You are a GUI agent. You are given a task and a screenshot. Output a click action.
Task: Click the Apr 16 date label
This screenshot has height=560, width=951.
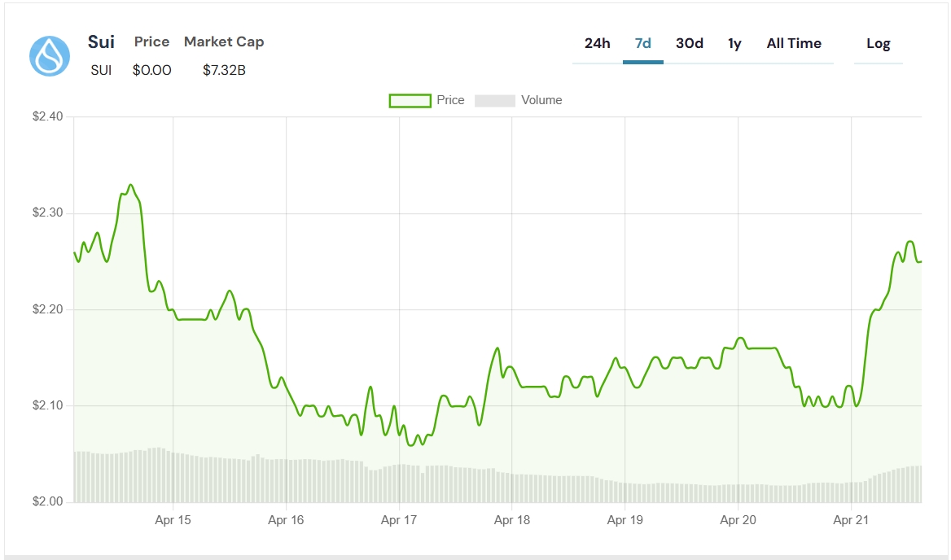coord(286,520)
